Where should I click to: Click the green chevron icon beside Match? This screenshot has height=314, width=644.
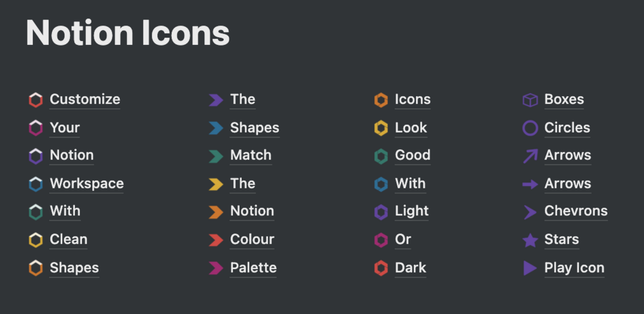216,156
